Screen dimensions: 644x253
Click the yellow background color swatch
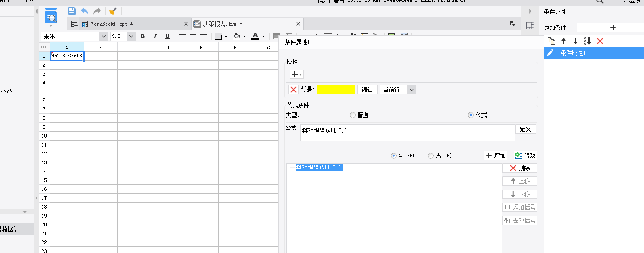336,90
